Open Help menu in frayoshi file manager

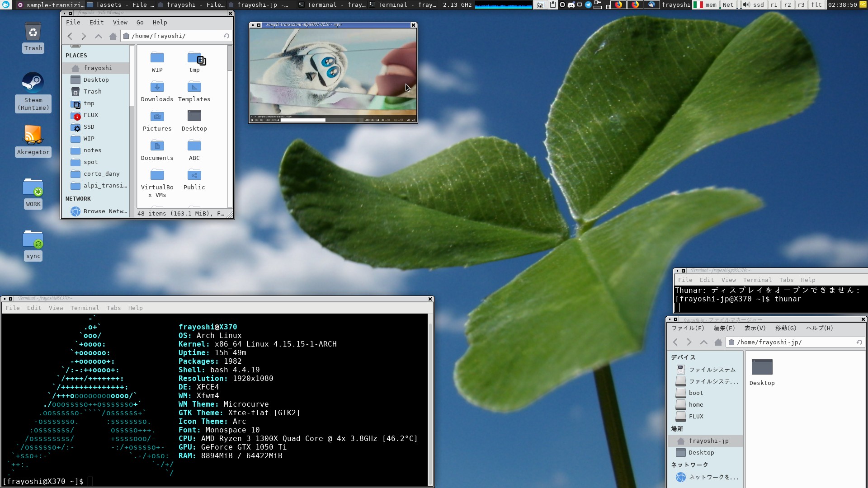(160, 22)
